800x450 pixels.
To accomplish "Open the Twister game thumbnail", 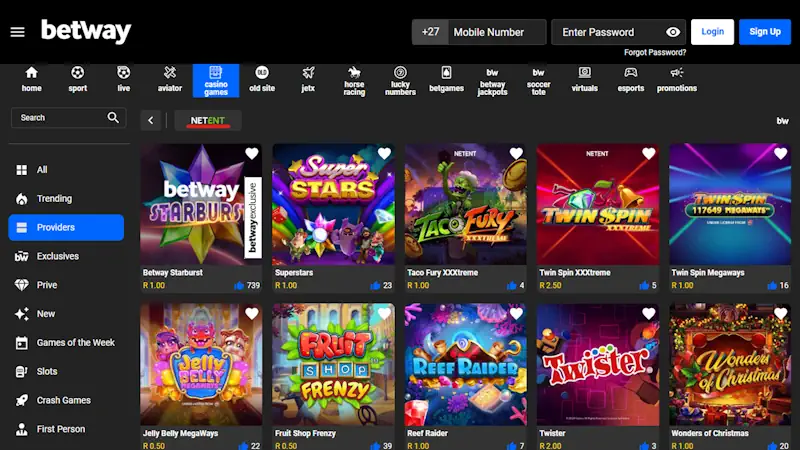I will pyautogui.click(x=597, y=365).
